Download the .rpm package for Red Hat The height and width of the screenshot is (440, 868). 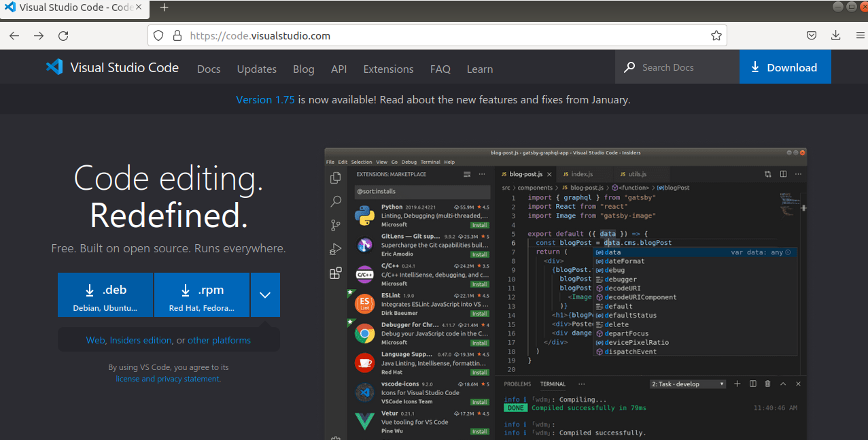(x=202, y=294)
